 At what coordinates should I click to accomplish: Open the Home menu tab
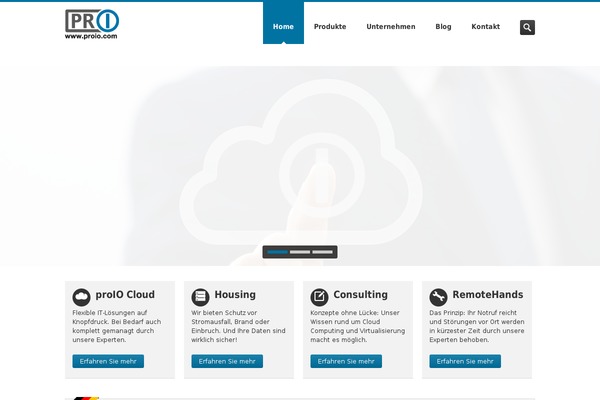pos(283,23)
